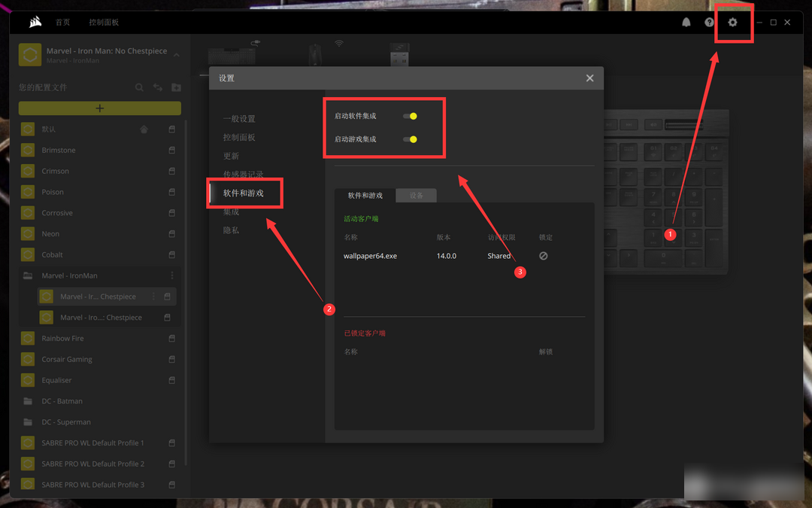
Task: Select the Neon profile
Action: 50,234
